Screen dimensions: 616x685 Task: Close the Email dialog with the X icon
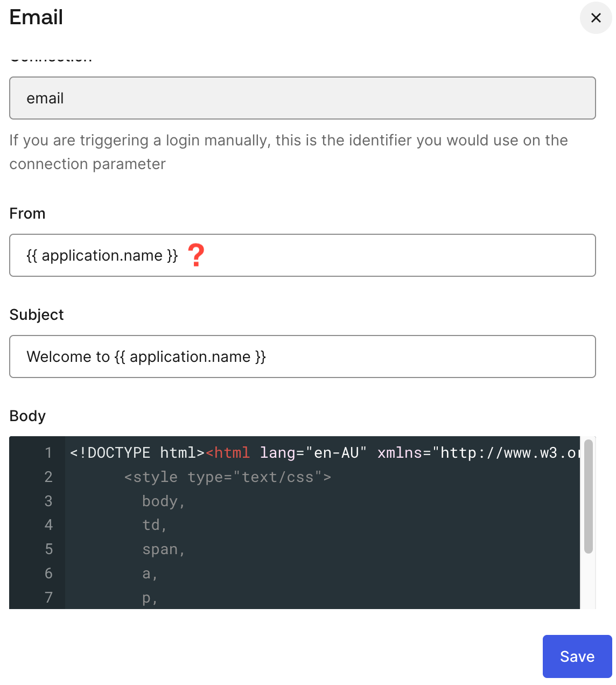(x=596, y=18)
